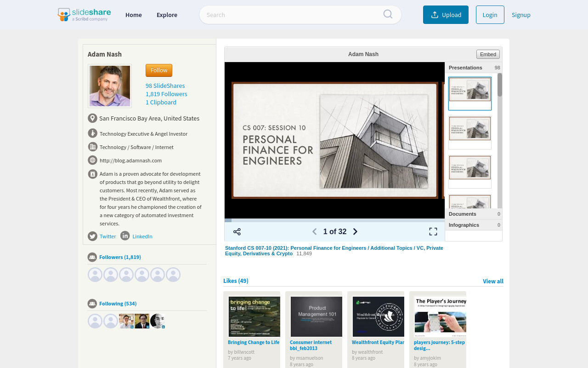Select the first presentation thumbnail in list
This screenshot has height=368, width=588.
470,93
